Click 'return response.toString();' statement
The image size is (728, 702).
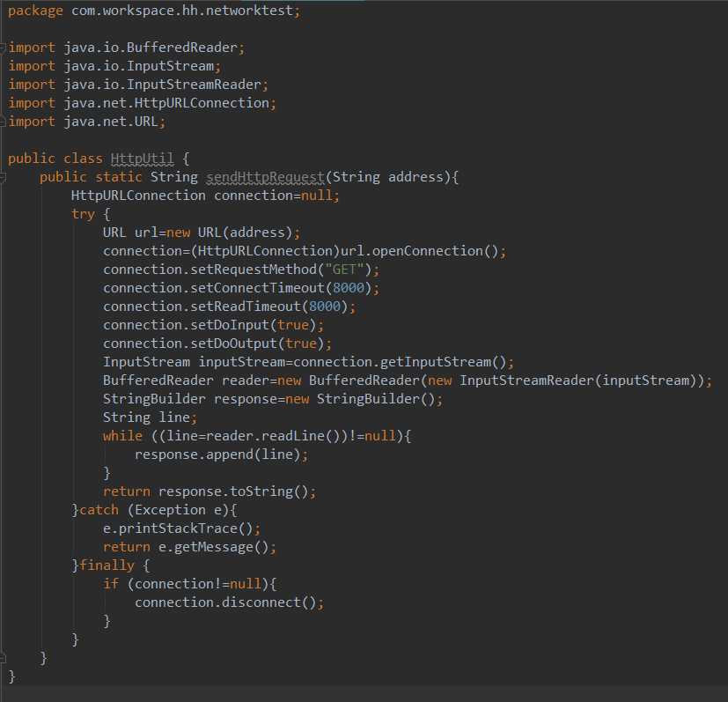[210, 491]
